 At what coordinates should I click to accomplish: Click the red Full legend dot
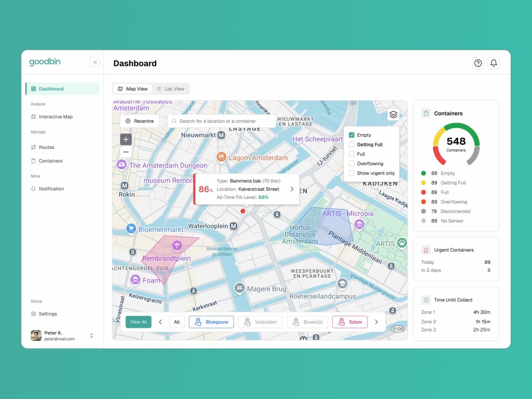[423, 192]
